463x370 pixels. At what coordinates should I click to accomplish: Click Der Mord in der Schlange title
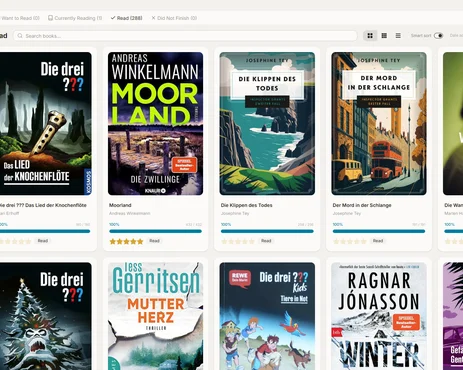tap(362, 205)
